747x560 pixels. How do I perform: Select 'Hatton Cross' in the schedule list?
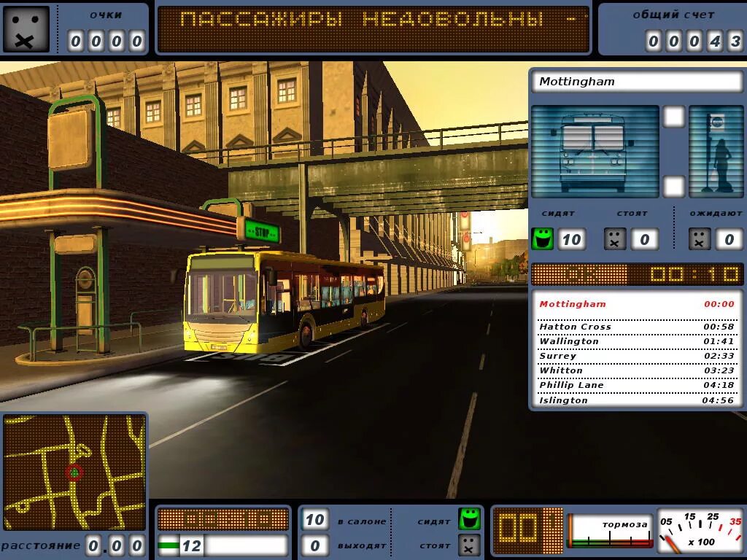coord(574,326)
